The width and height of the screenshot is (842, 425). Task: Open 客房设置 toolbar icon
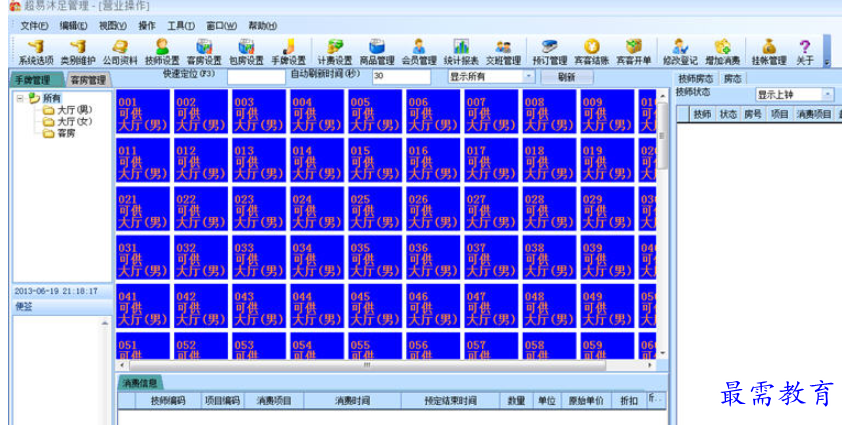204,53
